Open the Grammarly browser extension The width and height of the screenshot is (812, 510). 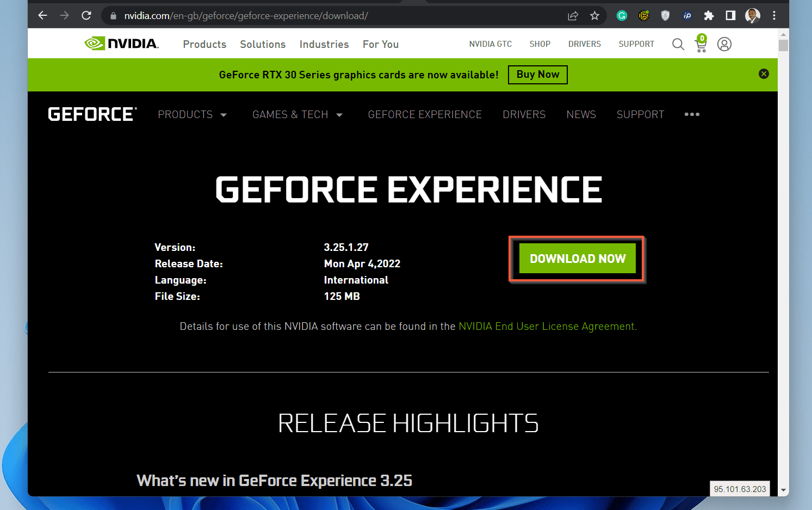click(622, 15)
